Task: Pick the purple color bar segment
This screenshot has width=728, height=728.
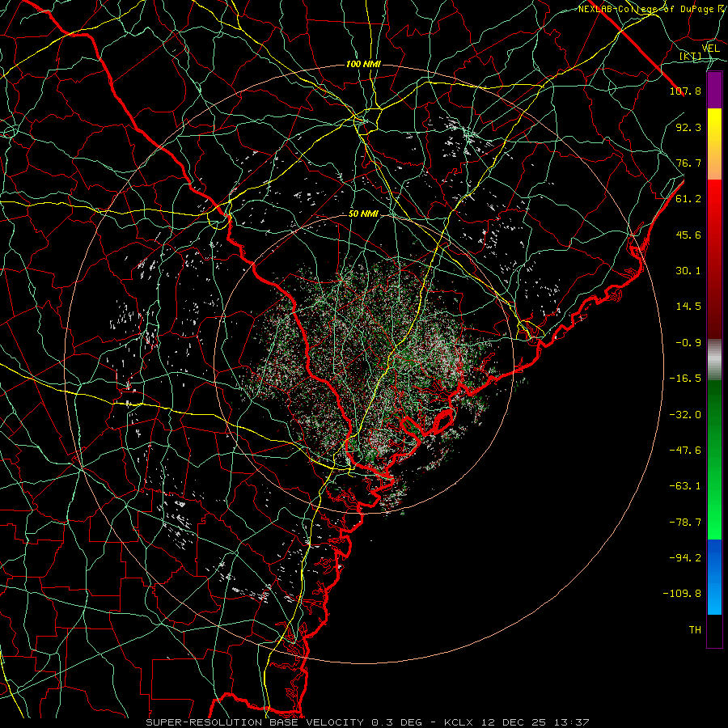Action: click(714, 91)
